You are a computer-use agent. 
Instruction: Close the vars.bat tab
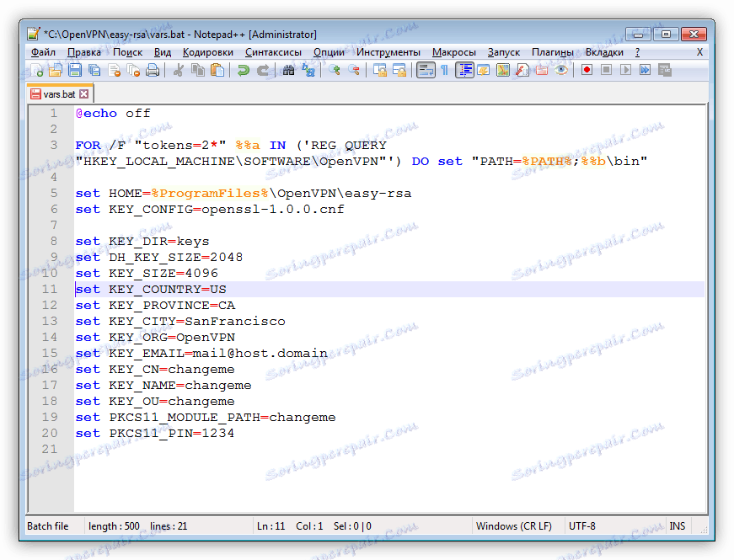[x=83, y=94]
